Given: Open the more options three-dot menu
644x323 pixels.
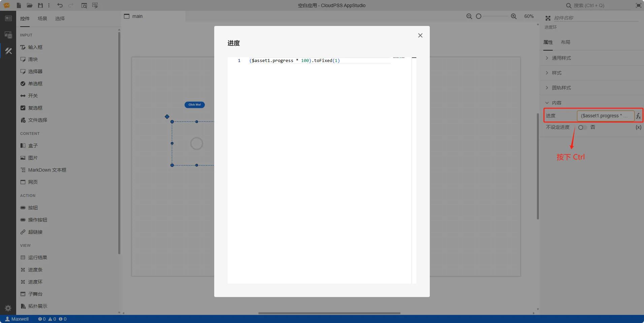Looking at the screenshot, I should [49, 5].
